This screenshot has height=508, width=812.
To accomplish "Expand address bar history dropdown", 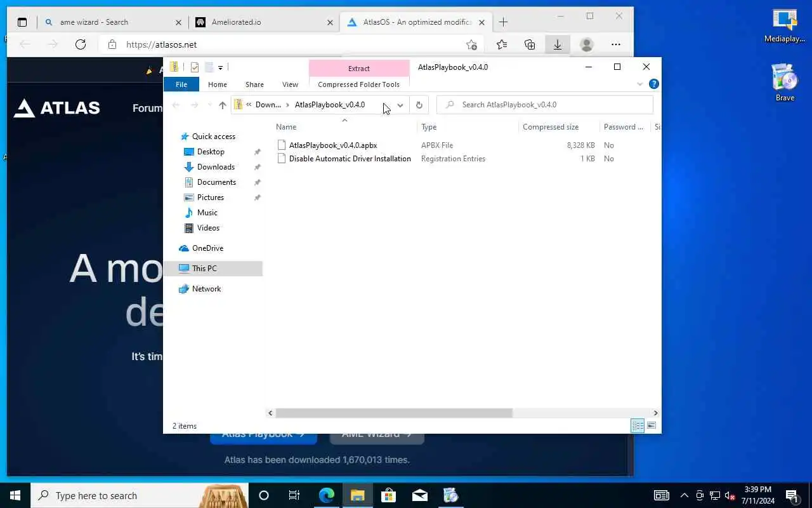I will tap(400, 105).
